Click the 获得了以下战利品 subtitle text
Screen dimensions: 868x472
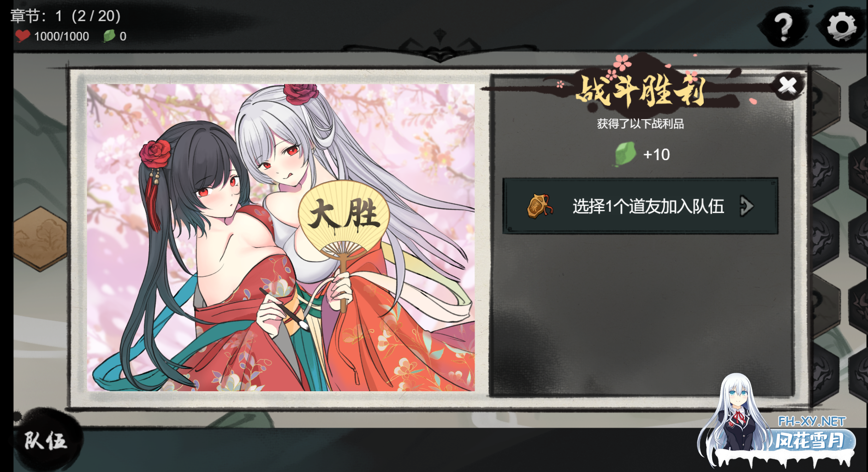(x=640, y=124)
